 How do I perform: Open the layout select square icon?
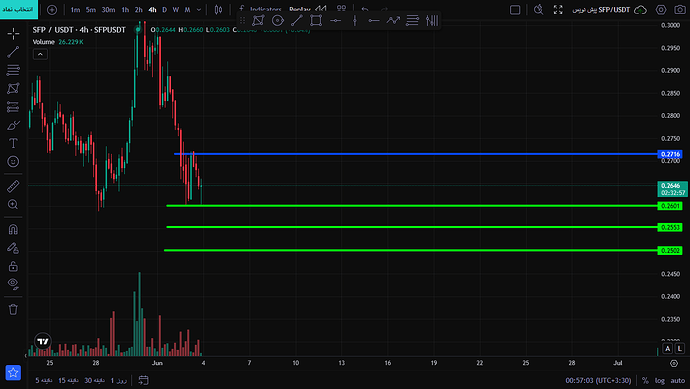[x=515, y=10]
